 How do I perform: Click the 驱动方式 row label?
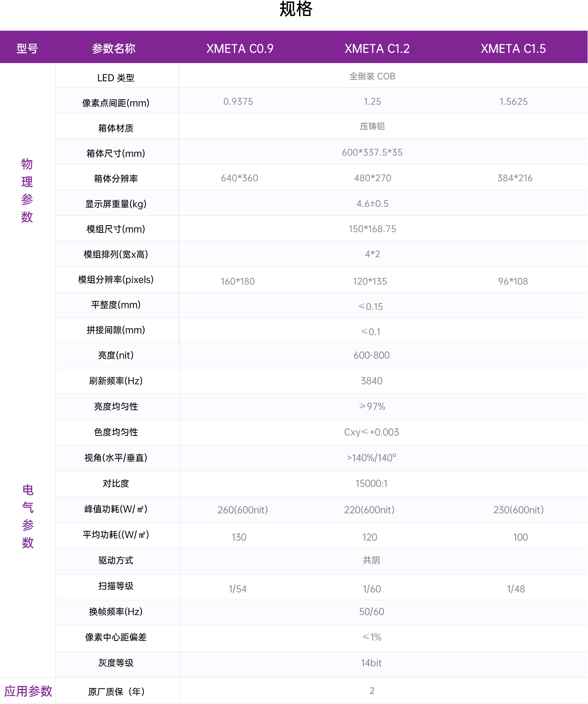point(116,560)
